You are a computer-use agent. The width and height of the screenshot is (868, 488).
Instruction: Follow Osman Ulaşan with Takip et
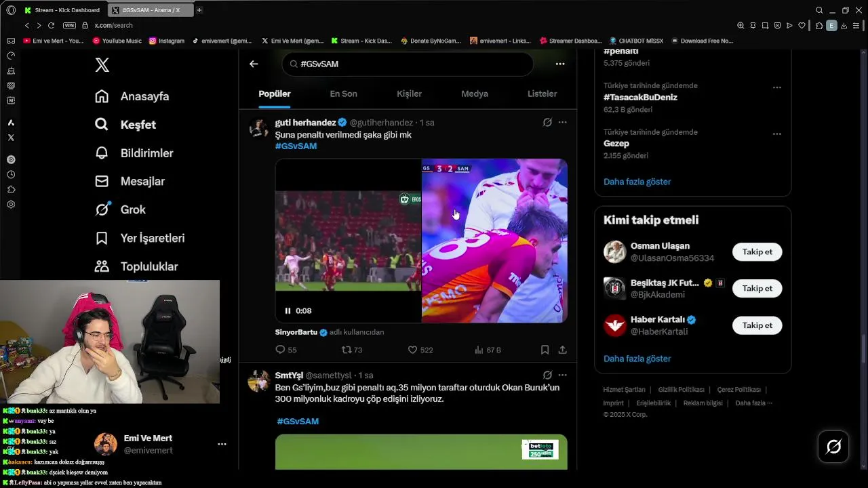coord(757,252)
